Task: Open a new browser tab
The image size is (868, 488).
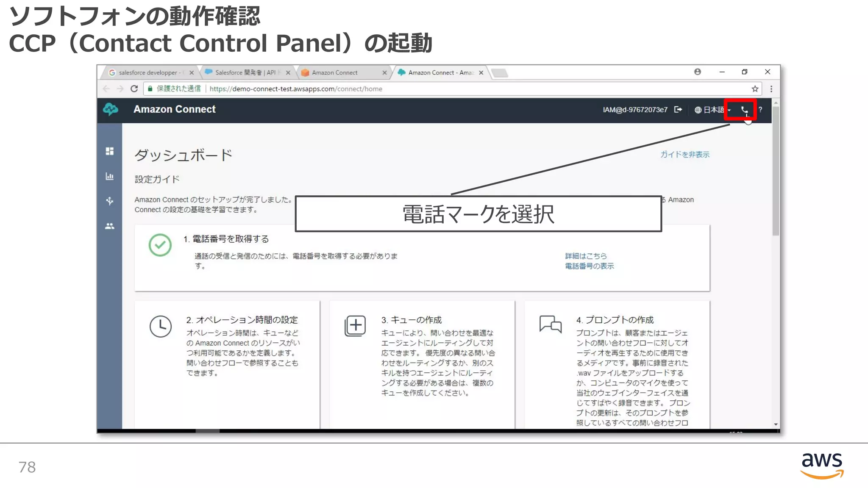Action: [x=500, y=73]
